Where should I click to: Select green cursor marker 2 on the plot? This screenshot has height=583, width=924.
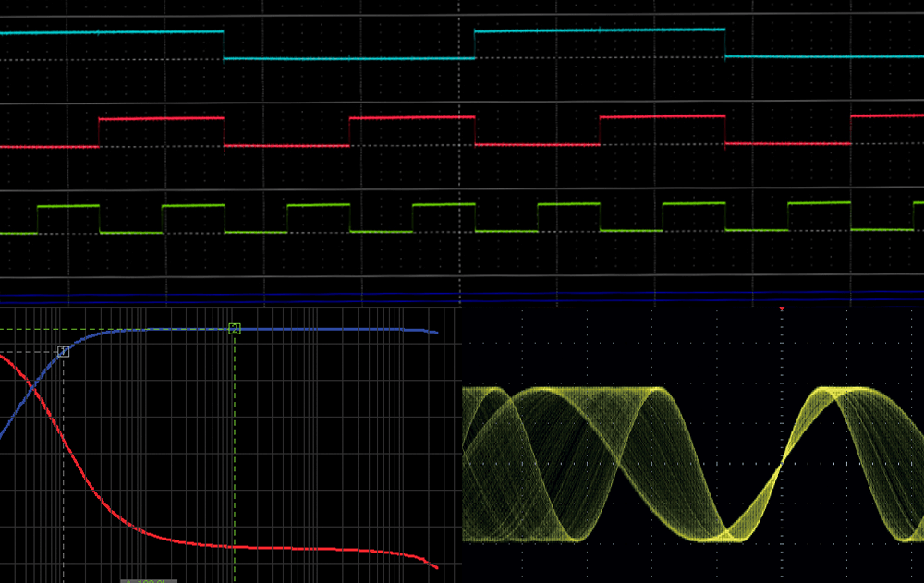tap(235, 329)
